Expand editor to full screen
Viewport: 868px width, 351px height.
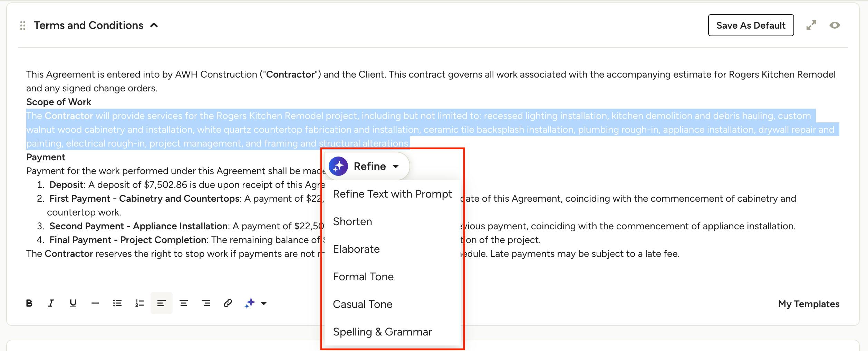pyautogui.click(x=811, y=25)
